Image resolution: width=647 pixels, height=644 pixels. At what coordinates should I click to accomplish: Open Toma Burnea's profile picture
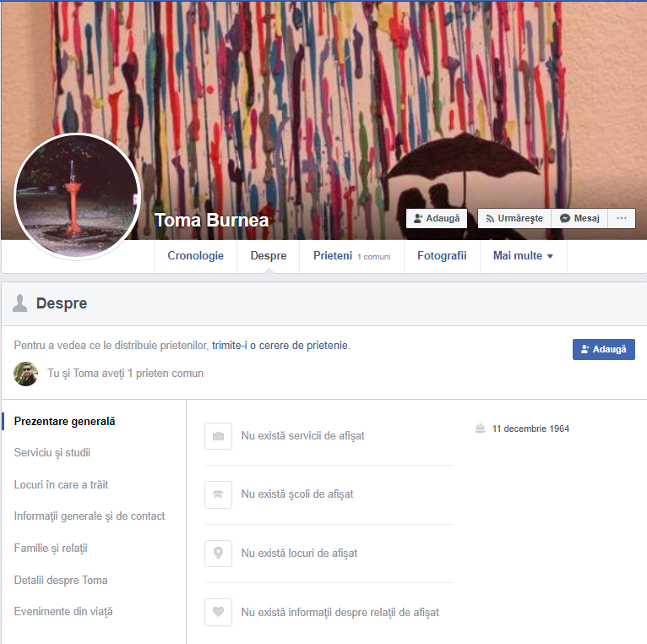click(x=77, y=197)
